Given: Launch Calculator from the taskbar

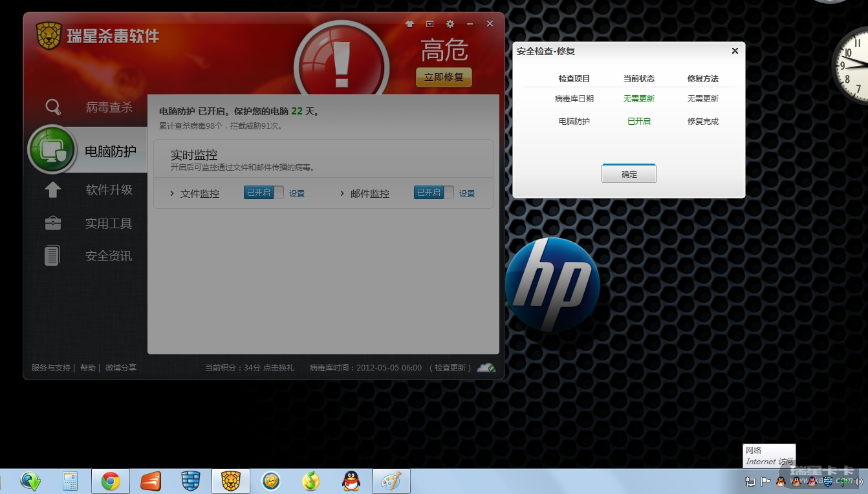Looking at the screenshot, I should coord(70,481).
